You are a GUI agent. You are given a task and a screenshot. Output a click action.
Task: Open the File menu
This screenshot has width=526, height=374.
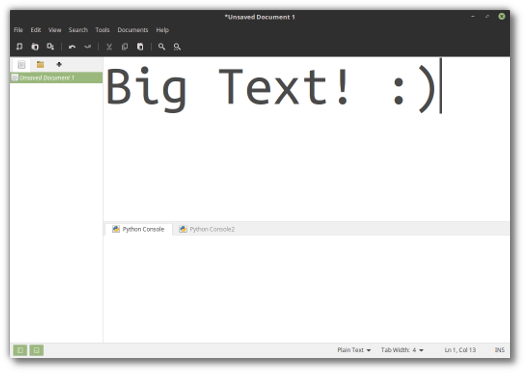[18, 30]
